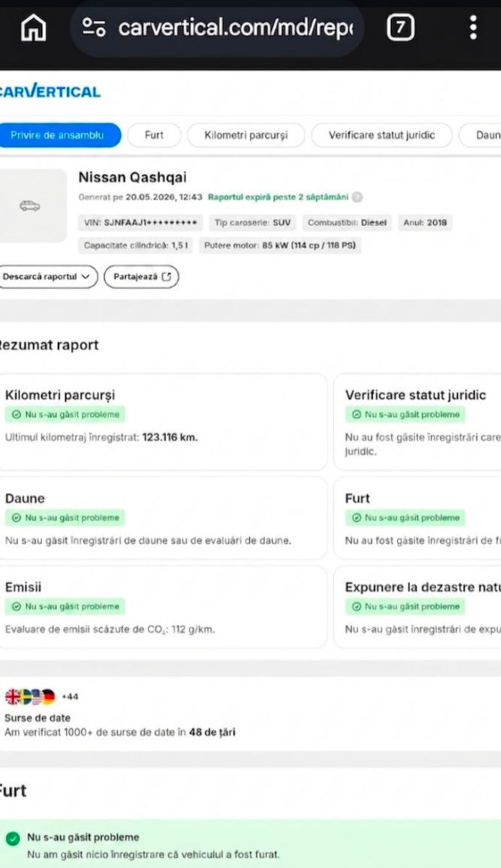Click the +44 countries counter
The height and width of the screenshot is (868, 501).
[70, 697]
